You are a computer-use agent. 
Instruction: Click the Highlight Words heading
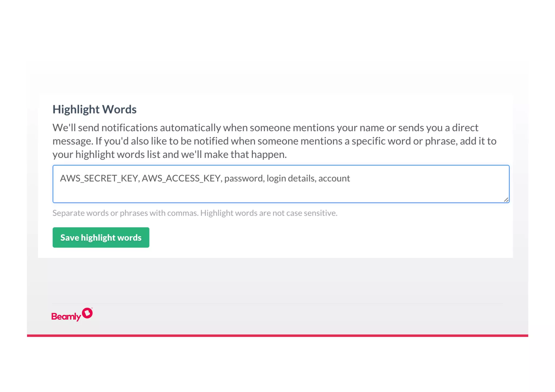(94, 109)
